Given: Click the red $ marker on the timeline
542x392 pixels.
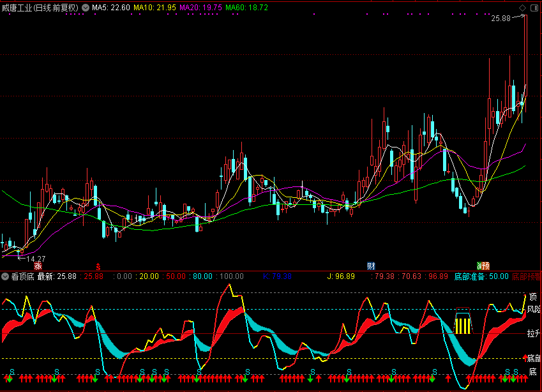Looking at the screenshot, I should point(98,266).
